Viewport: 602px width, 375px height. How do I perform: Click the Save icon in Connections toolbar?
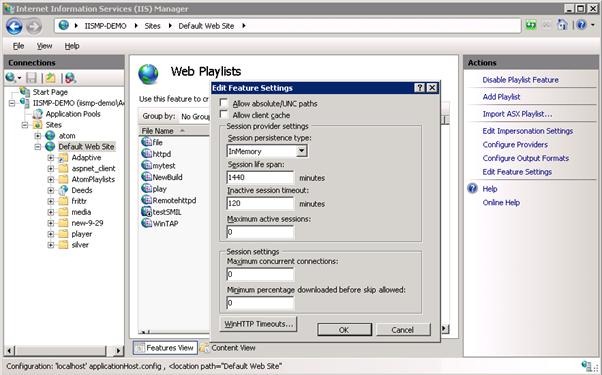(x=31, y=78)
